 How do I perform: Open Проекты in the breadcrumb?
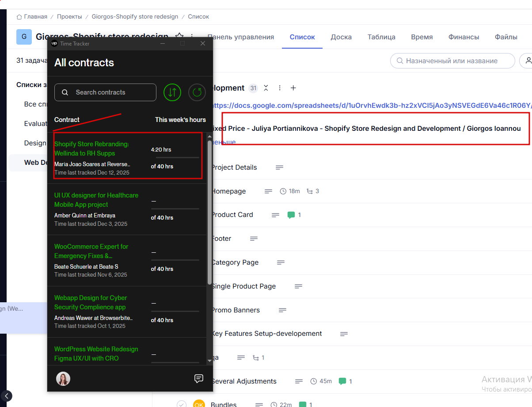pos(69,17)
